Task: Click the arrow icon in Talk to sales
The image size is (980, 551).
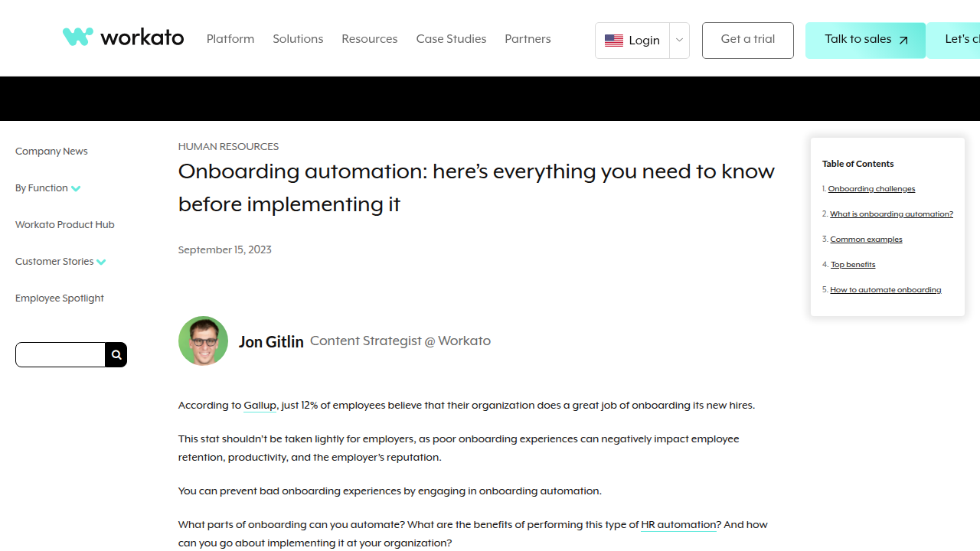Action: point(903,41)
